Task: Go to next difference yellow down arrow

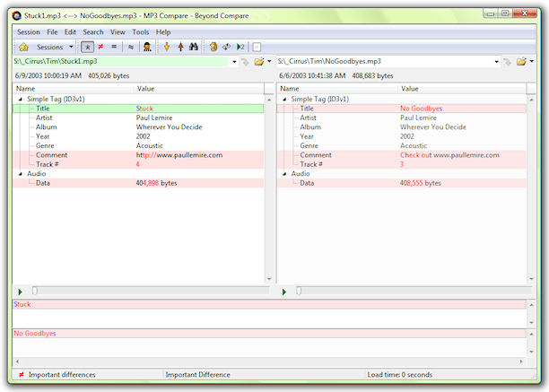Action: tap(167, 47)
